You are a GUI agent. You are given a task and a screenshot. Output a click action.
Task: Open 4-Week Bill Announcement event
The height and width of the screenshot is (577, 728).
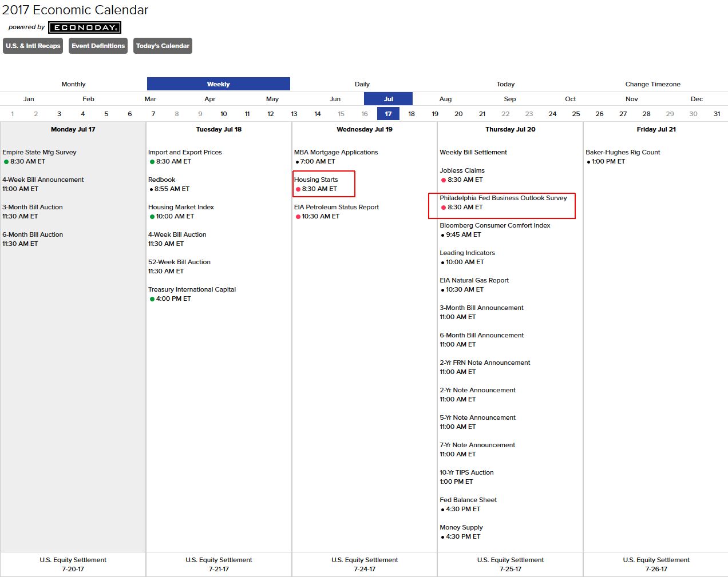click(43, 180)
